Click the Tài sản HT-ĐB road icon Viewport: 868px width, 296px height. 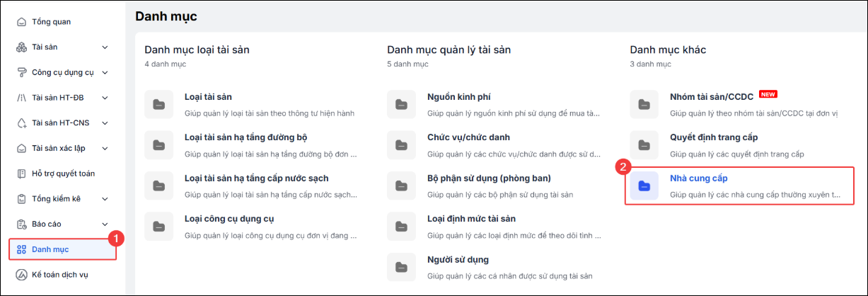pyautogui.click(x=22, y=98)
